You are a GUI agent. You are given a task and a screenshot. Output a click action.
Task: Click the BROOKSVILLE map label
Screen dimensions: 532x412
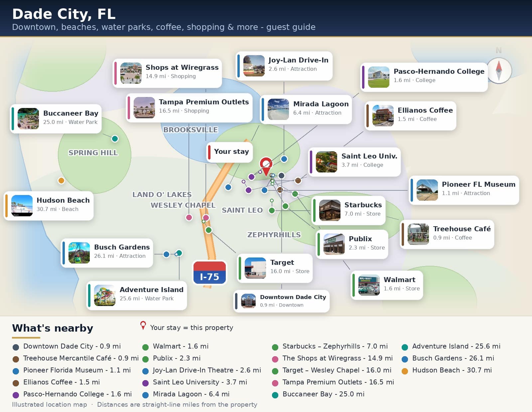point(191,130)
